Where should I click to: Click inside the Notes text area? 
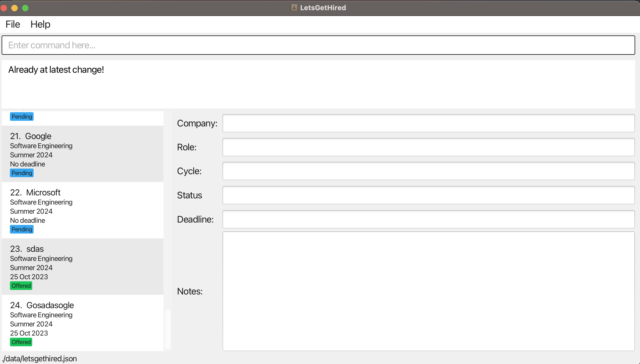pyautogui.click(x=428, y=291)
